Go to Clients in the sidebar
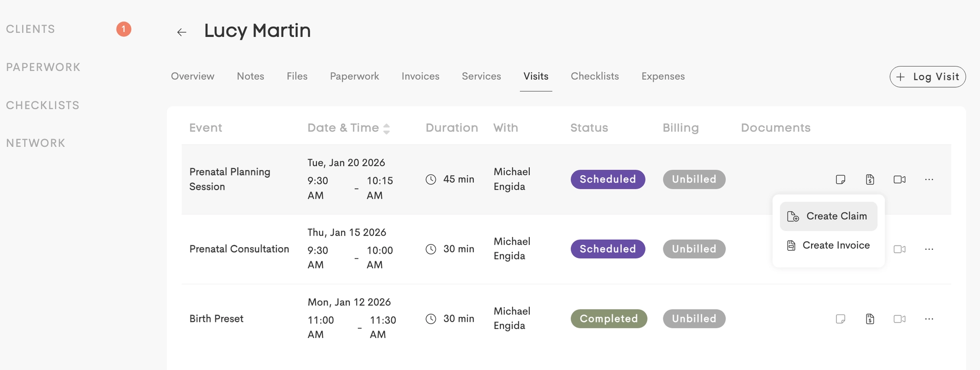The image size is (980, 370). pos(31,29)
